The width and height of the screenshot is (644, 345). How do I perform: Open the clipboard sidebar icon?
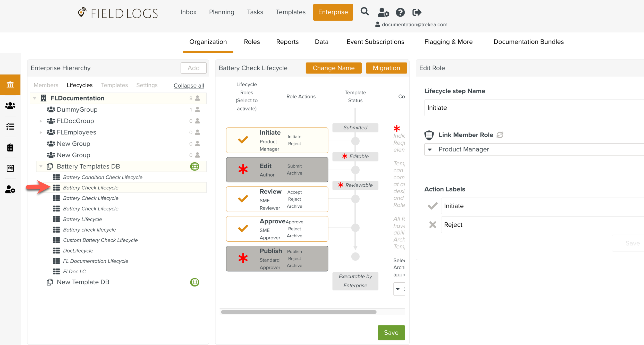(10, 147)
